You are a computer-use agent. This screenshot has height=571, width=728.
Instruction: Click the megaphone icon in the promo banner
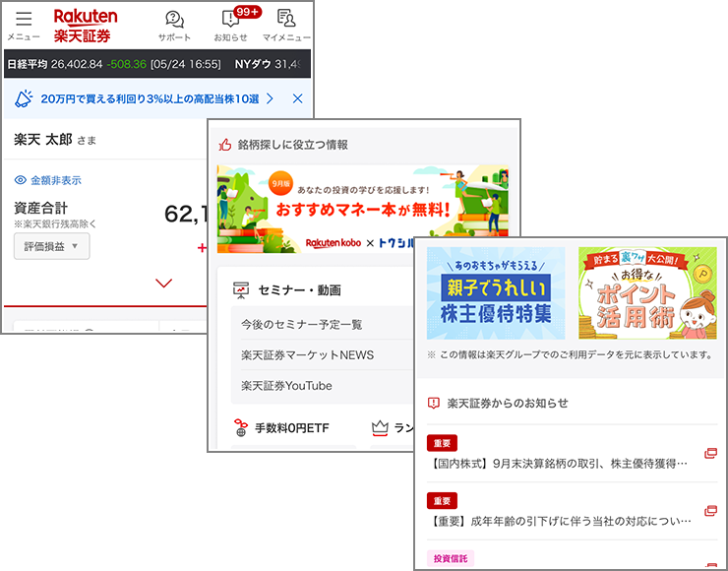24,99
